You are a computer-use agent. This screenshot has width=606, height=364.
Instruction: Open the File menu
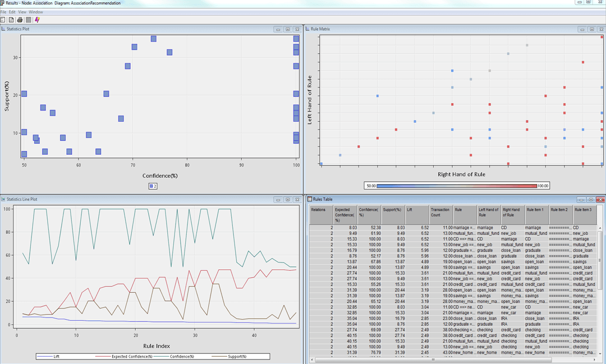point(3,12)
